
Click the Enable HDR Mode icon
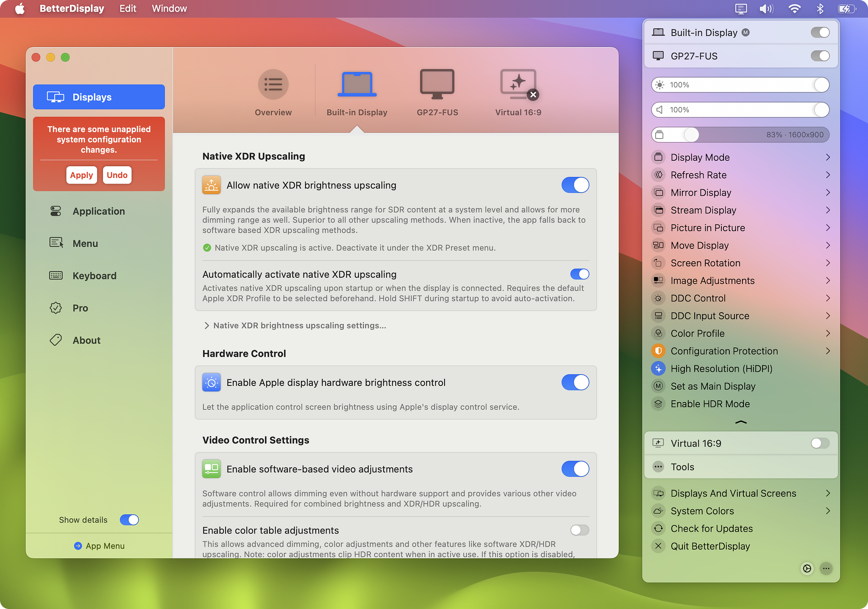pyautogui.click(x=658, y=404)
